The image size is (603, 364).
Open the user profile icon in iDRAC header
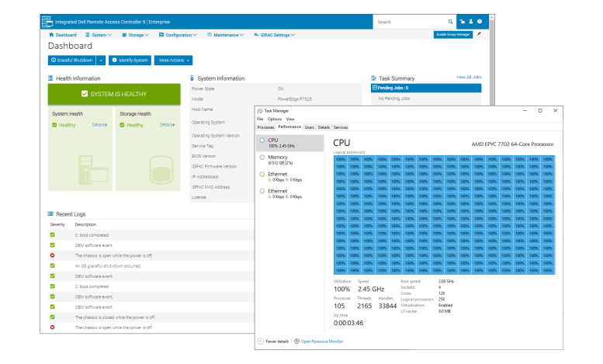[x=471, y=22]
